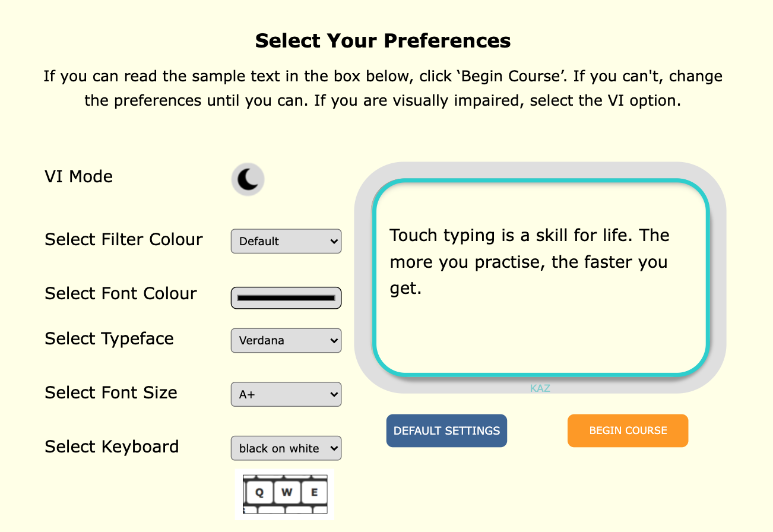
Task: Open the Select Font Size dropdown showing A+
Action: click(x=286, y=394)
